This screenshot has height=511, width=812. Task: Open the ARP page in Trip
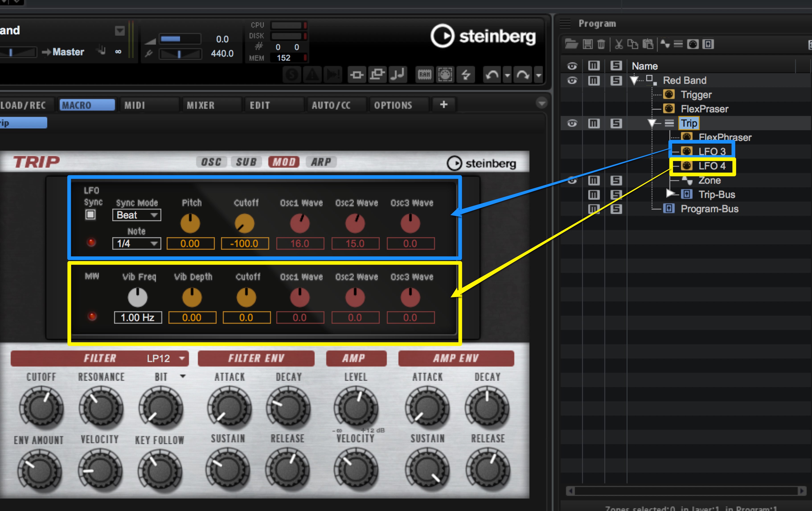click(x=321, y=162)
